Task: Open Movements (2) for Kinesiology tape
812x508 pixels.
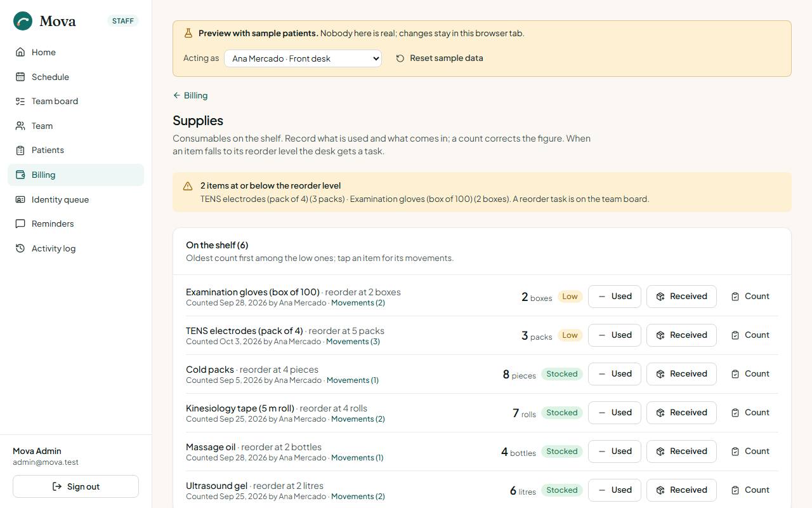Action: [x=358, y=419]
